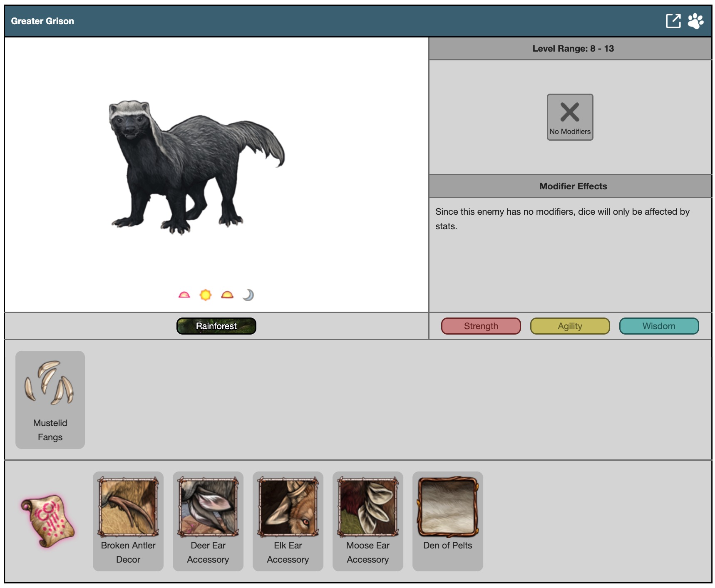Click the Greater Grison creature image

[x=196, y=166]
